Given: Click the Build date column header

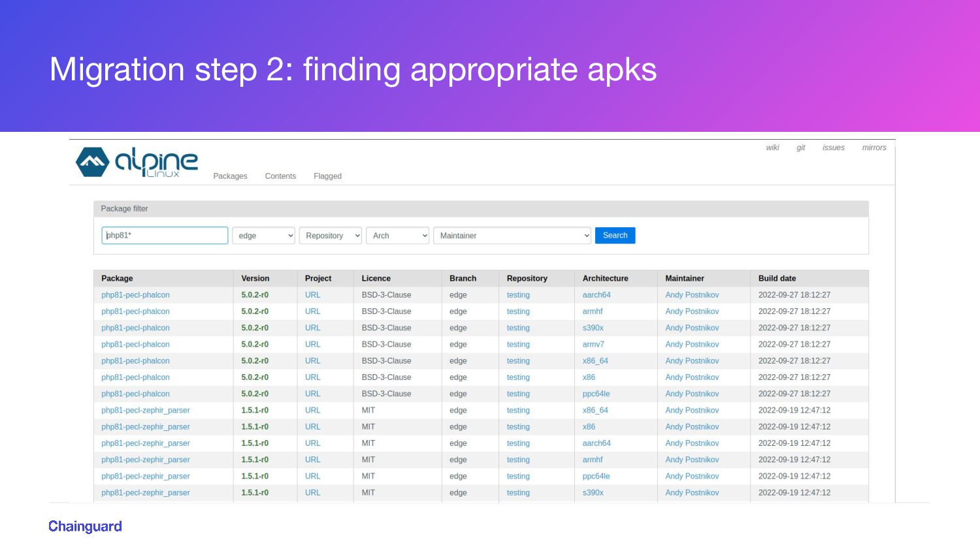Looking at the screenshot, I should pos(777,278).
